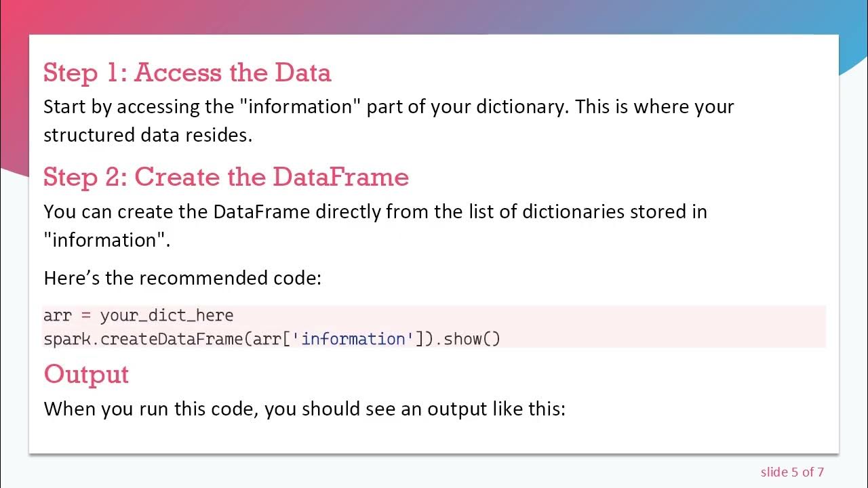Click the word "directly" in the Step 2 paragraph
This screenshot has height=488, width=868.
[x=349, y=211]
